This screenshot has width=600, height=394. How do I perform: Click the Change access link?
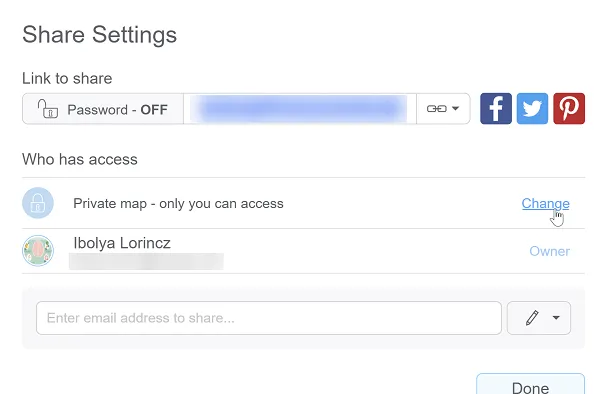[545, 204]
